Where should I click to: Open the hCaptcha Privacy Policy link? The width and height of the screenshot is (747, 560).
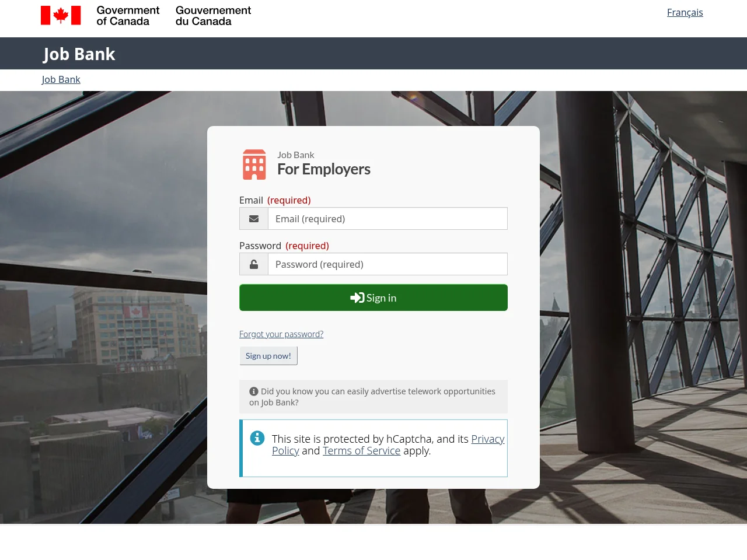click(388, 444)
